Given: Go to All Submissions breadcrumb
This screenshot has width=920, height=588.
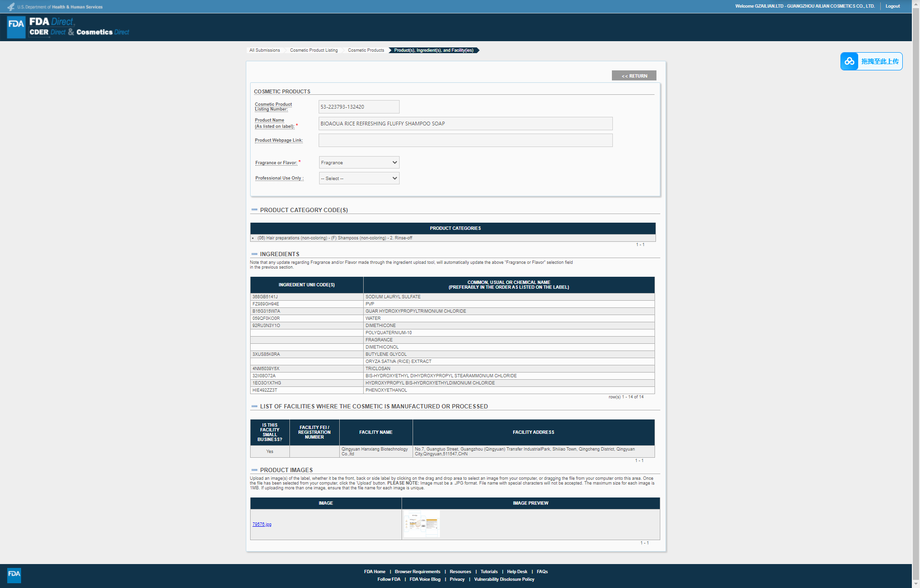Looking at the screenshot, I should 264,50.
